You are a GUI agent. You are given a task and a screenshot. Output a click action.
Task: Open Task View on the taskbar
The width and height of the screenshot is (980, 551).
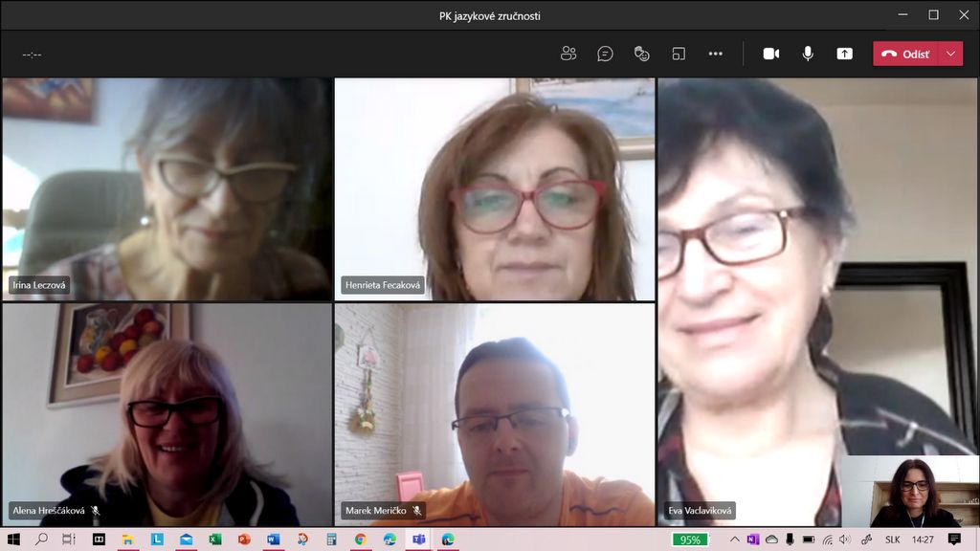pos(69,540)
